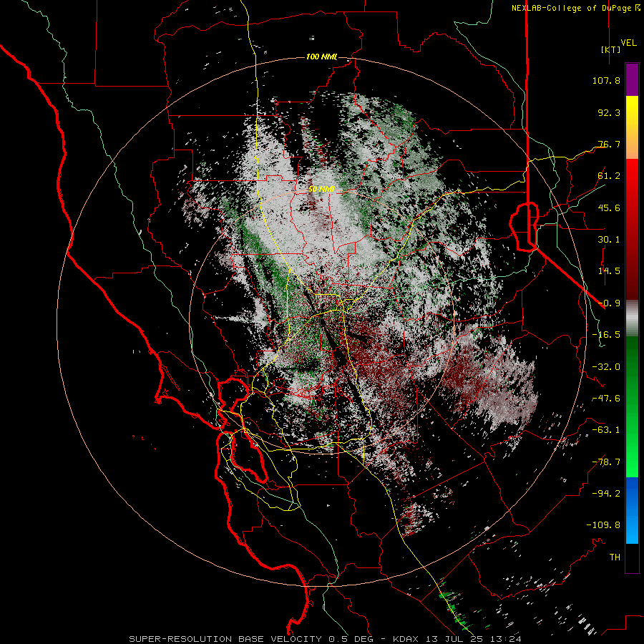Click the 45.6 velocity scale value
This screenshot has height=644, width=644.
pyautogui.click(x=609, y=208)
